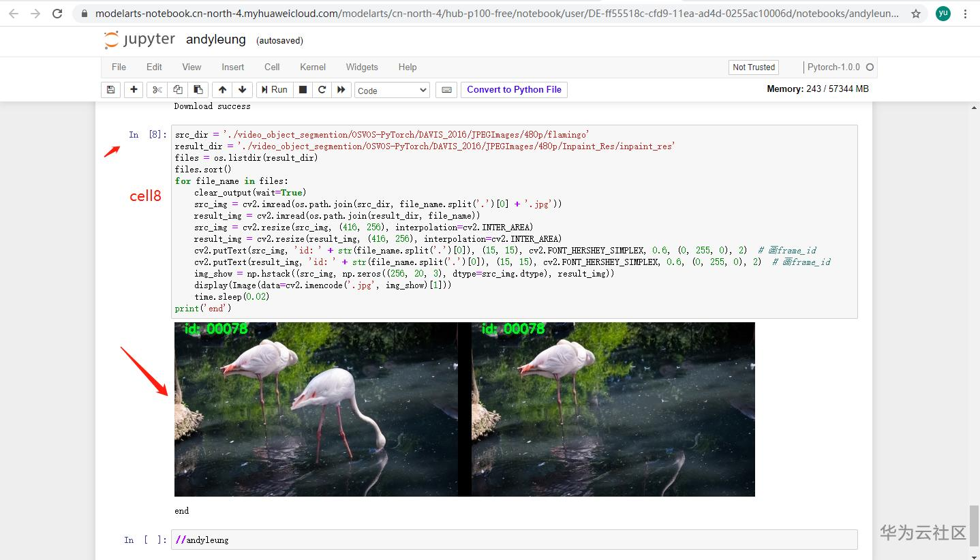980x560 pixels.
Task: Move selected cell down arrow
Action: tap(243, 90)
